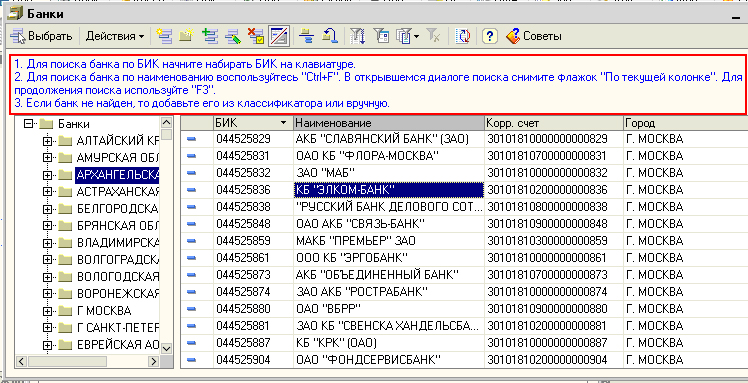Toggle hierarchical view mode
Viewport: 748px width, 383px height.
279,36
